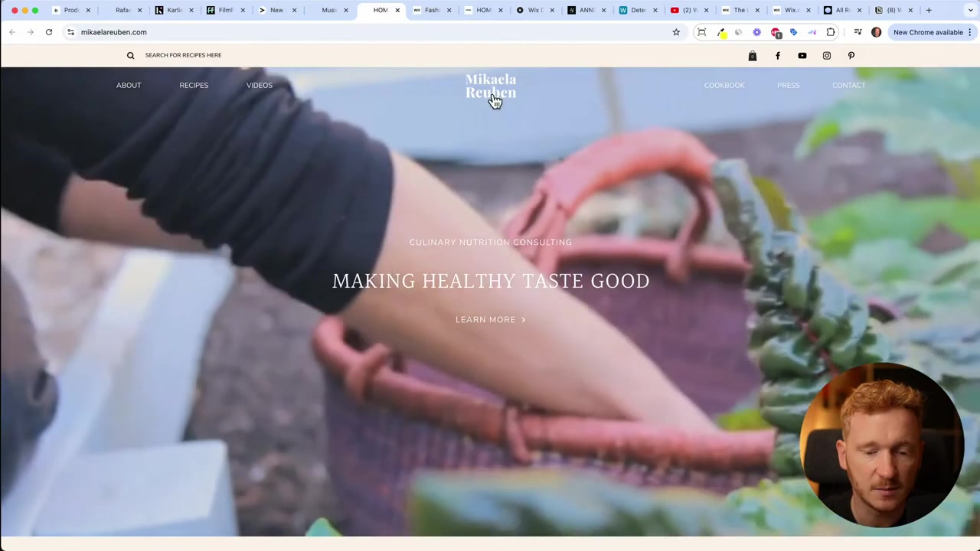Open the Chrome profile avatar
This screenshot has height=551, width=980.
coord(877,32)
